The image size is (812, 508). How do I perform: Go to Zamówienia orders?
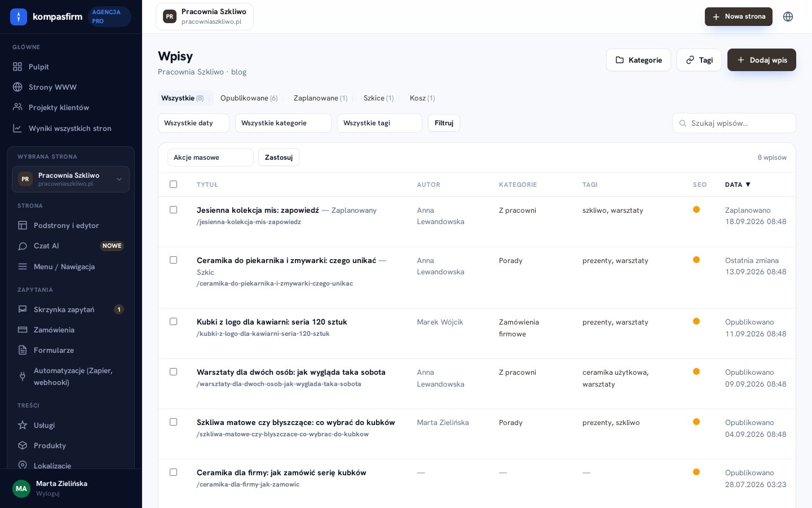71,330
